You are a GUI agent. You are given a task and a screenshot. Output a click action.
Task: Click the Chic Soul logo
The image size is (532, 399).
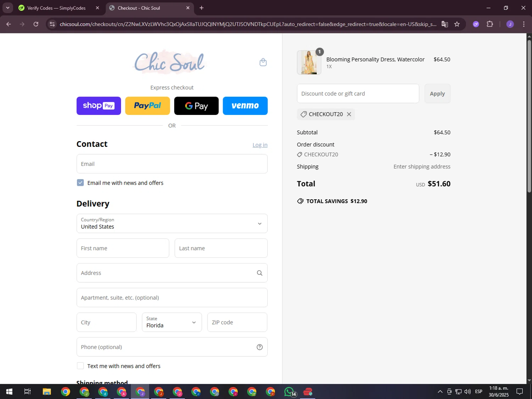[x=170, y=62]
